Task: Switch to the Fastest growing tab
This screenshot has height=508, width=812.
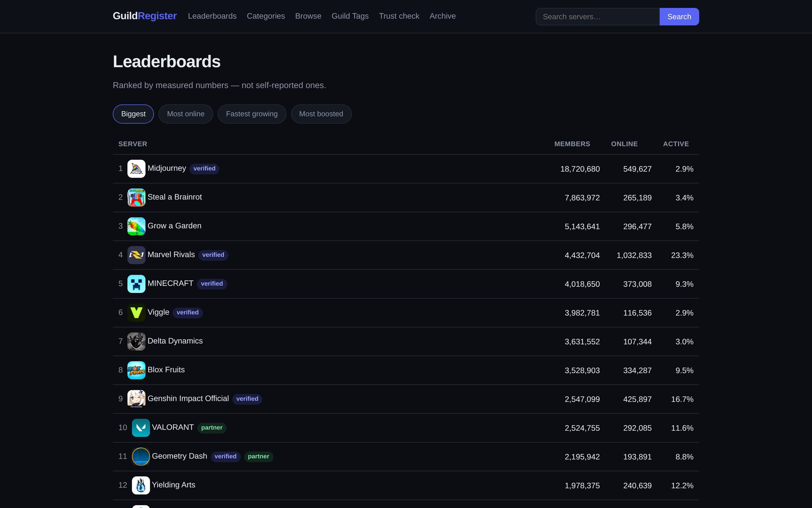Action: 252,114
